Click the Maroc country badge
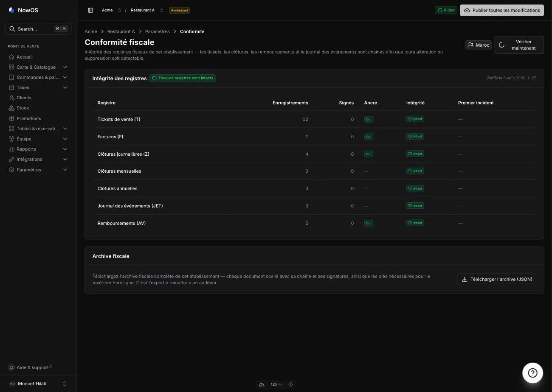 (479, 45)
